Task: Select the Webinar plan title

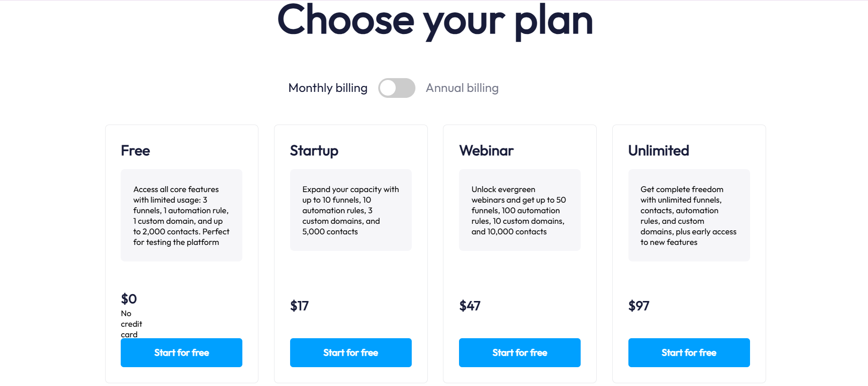Action: [487, 150]
